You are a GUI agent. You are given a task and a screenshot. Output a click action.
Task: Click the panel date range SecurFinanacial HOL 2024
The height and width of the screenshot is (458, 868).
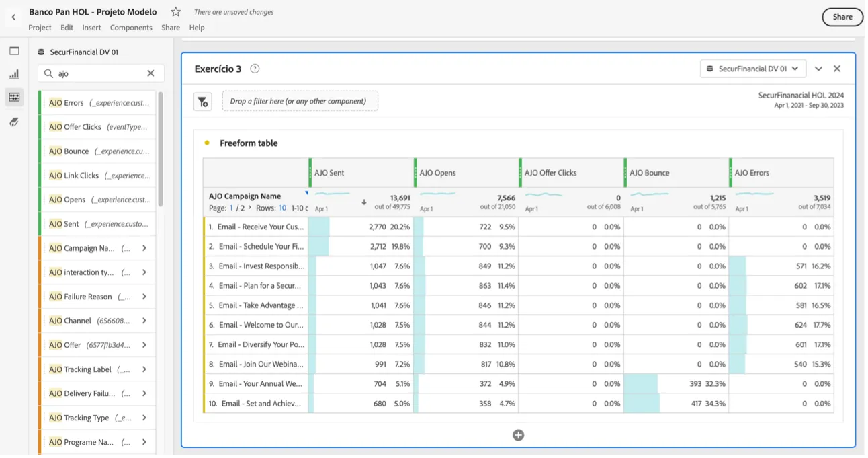point(801,100)
